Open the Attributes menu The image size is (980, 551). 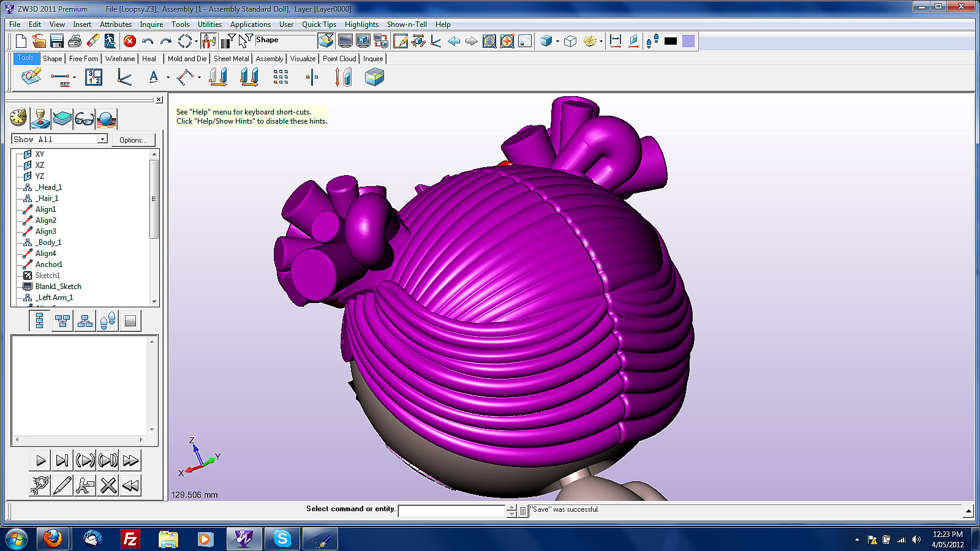(116, 24)
